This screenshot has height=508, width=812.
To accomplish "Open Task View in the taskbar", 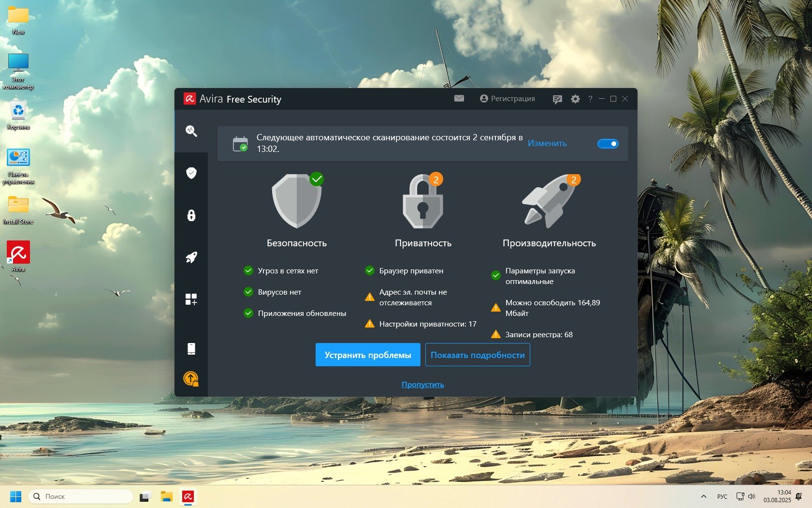I will point(145,496).
